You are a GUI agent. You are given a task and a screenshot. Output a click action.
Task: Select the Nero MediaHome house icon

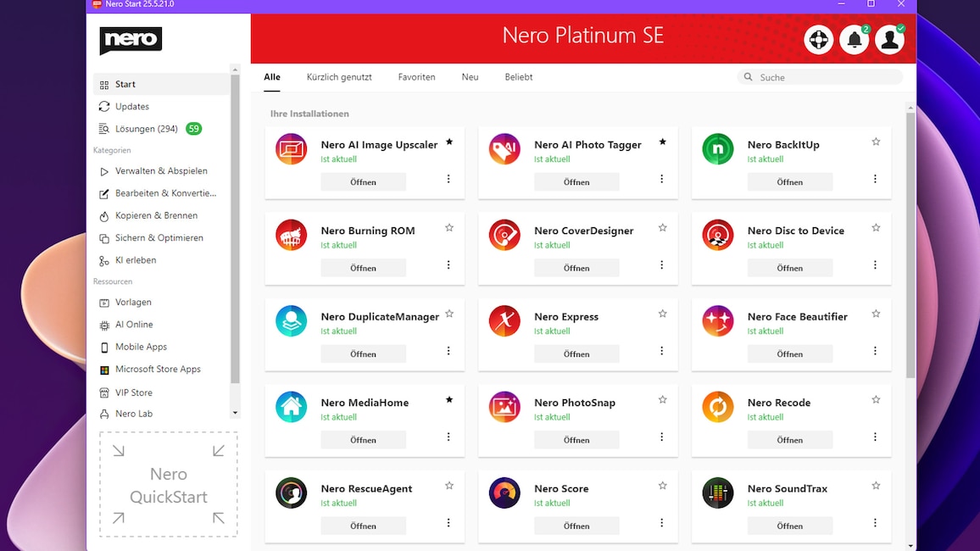coord(291,407)
